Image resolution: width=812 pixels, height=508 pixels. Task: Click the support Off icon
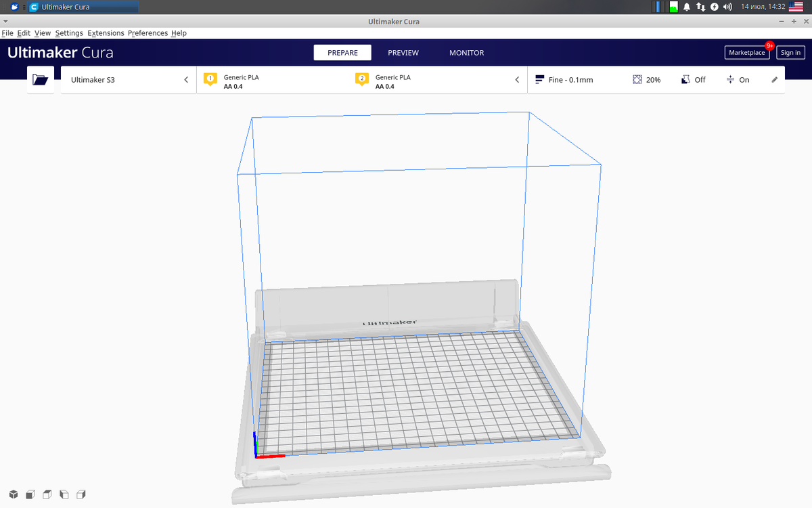coord(685,80)
